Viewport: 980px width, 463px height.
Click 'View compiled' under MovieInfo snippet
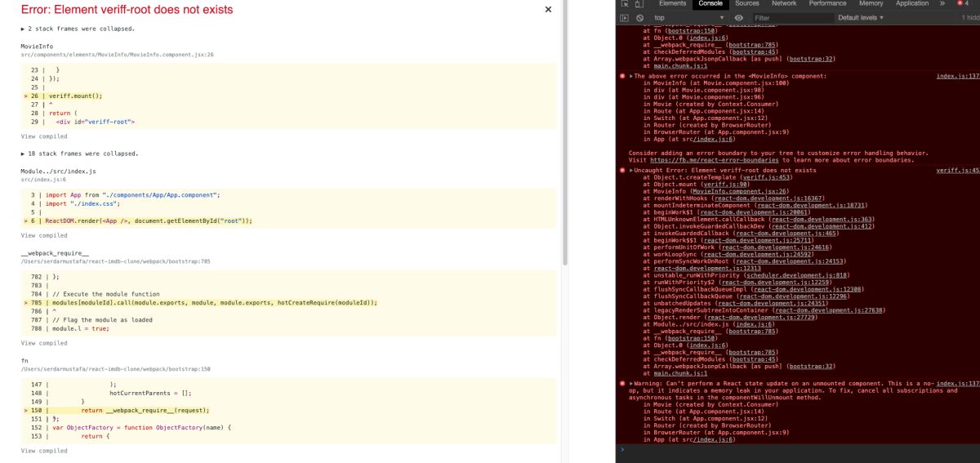pos(44,136)
